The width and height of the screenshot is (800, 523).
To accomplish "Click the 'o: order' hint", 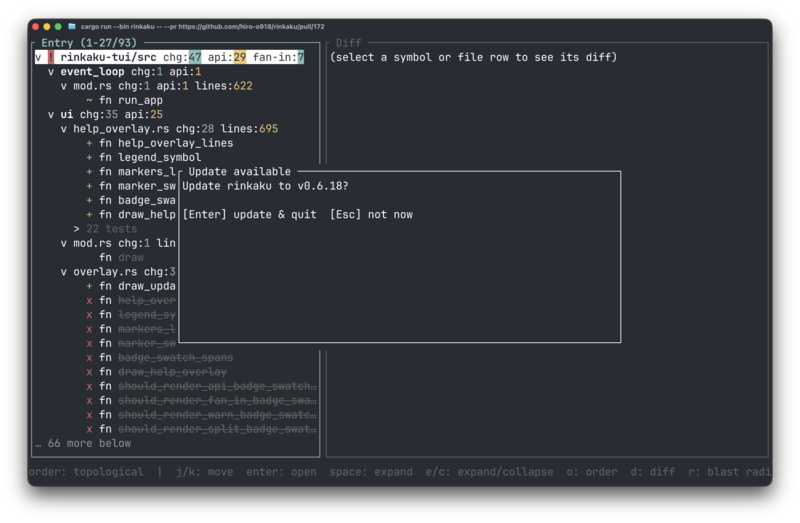I will coord(592,471).
